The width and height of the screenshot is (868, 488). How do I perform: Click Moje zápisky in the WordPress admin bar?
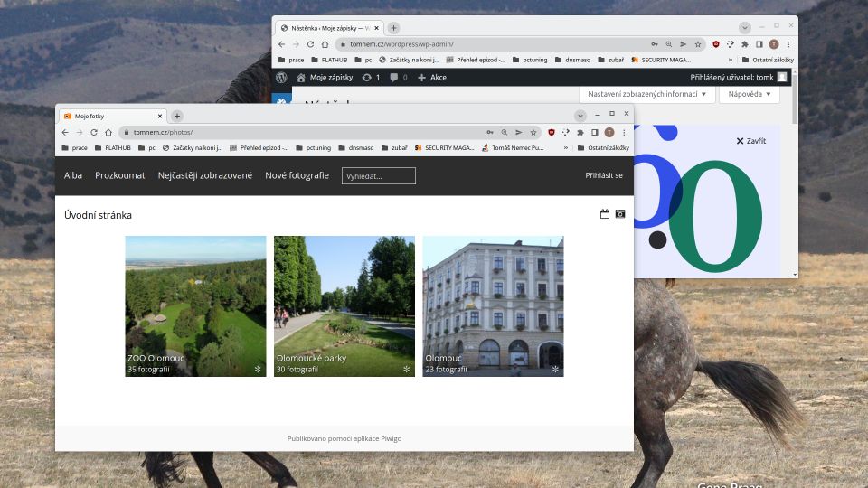pos(325,78)
